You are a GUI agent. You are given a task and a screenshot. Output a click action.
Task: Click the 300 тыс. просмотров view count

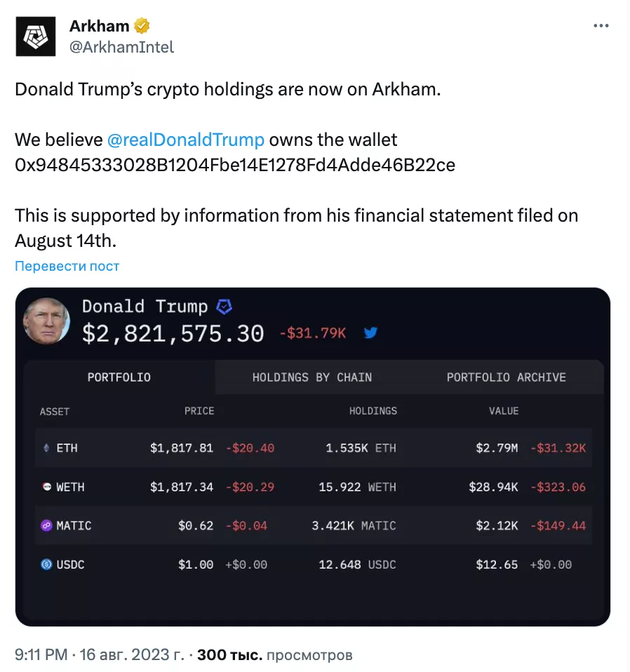point(275,655)
